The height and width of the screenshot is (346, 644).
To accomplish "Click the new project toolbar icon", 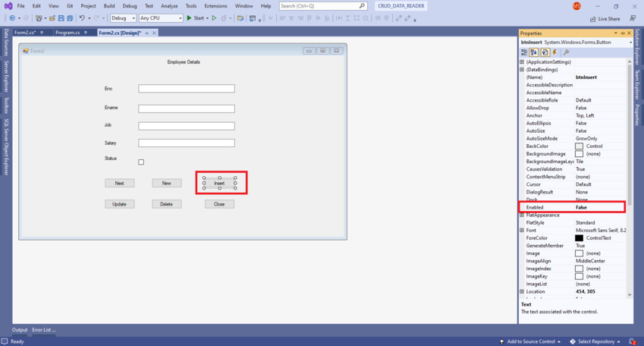I will [39, 18].
